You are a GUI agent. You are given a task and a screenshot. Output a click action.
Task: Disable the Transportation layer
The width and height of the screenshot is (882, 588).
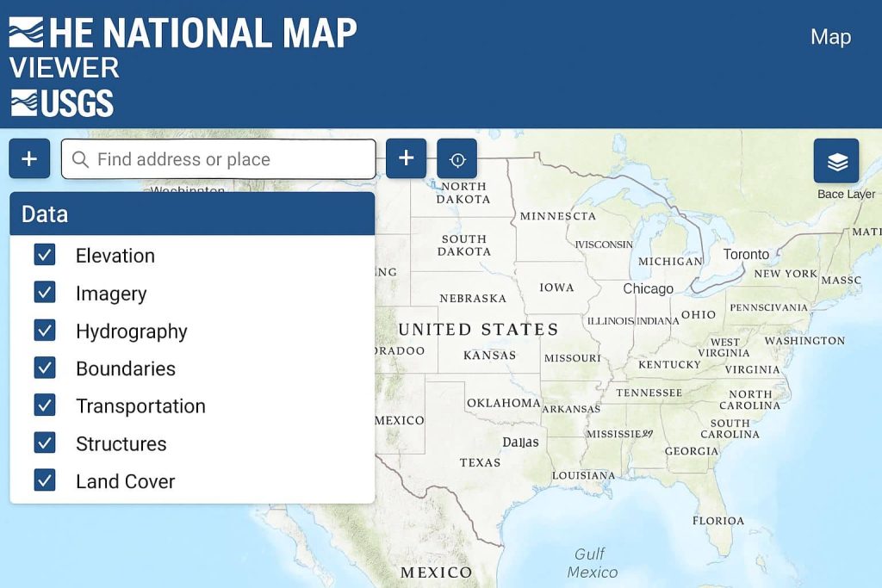click(x=45, y=405)
